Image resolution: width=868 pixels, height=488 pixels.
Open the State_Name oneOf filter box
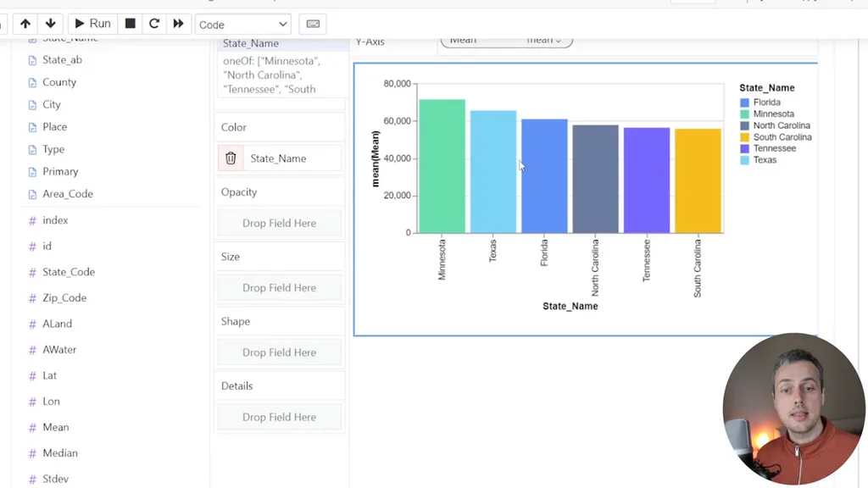coord(283,75)
